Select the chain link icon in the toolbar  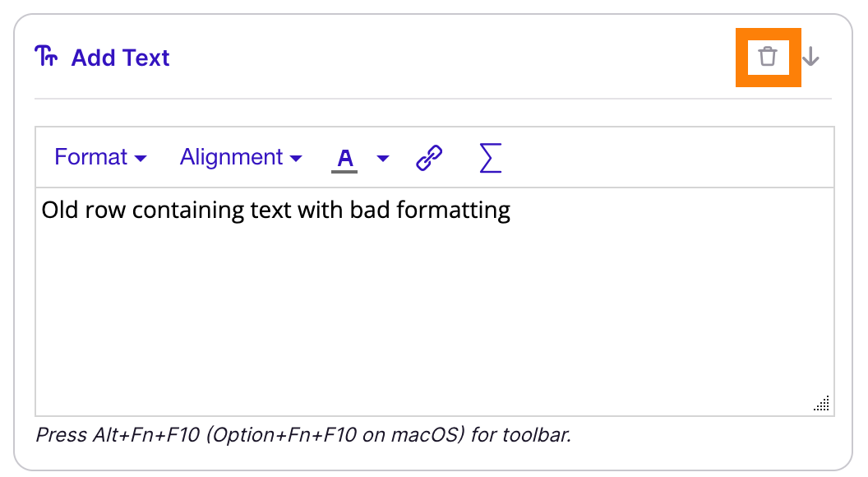[428, 157]
